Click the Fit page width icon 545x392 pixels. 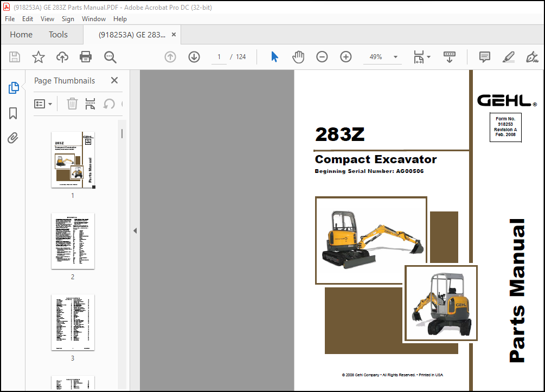(x=419, y=57)
